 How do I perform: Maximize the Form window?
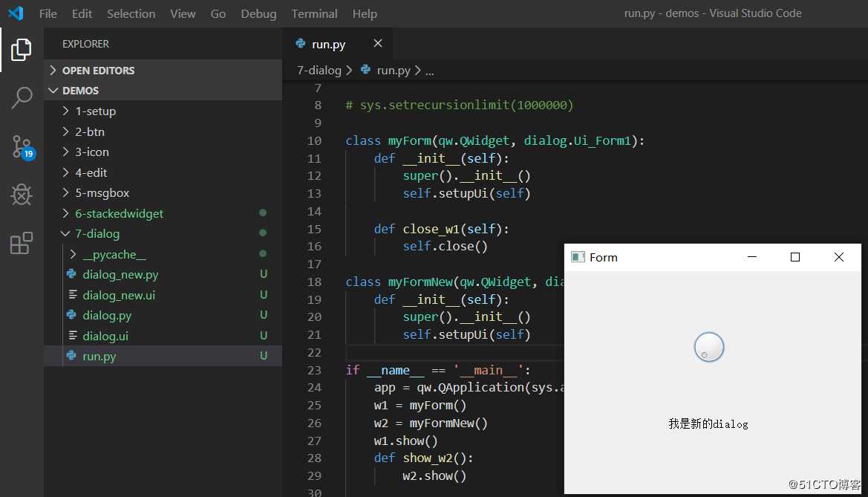(x=795, y=257)
